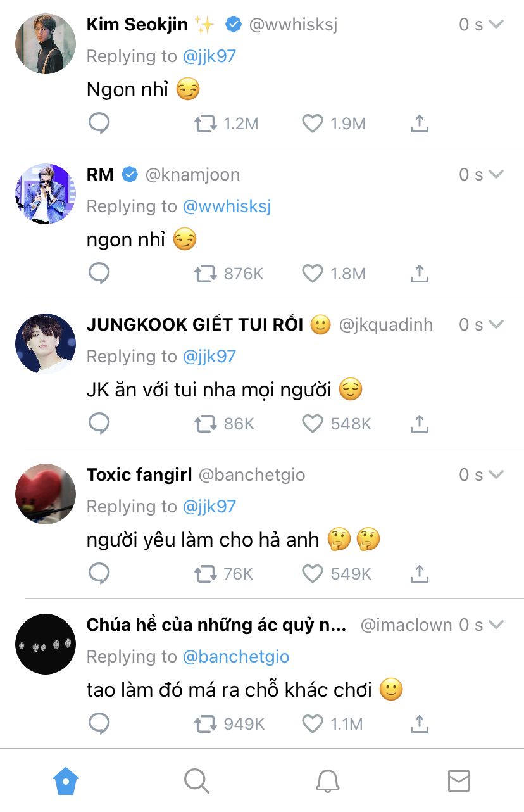Open the @jjk97 link in Kim Seokjin's reply
Image resolution: width=524 pixels, height=812 pixels.
[x=209, y=56]
